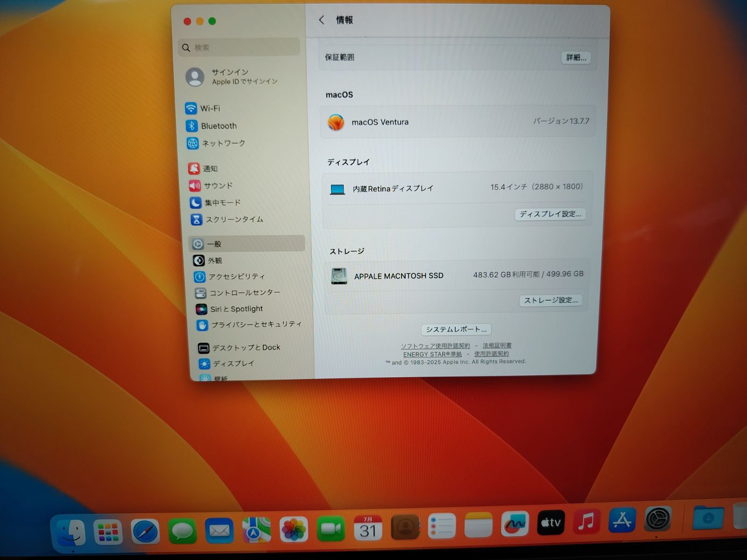This screenshot has height=560, width=747.
Task: Open Siri と Spotlight settings
Action: point(229,309)
